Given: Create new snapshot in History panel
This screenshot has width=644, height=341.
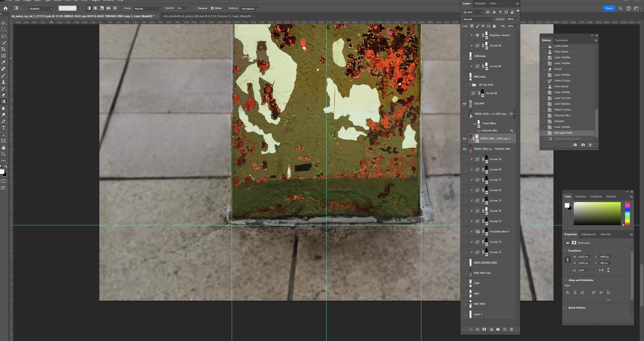Looking at the screenshot, I should click(x=583, y=145).
